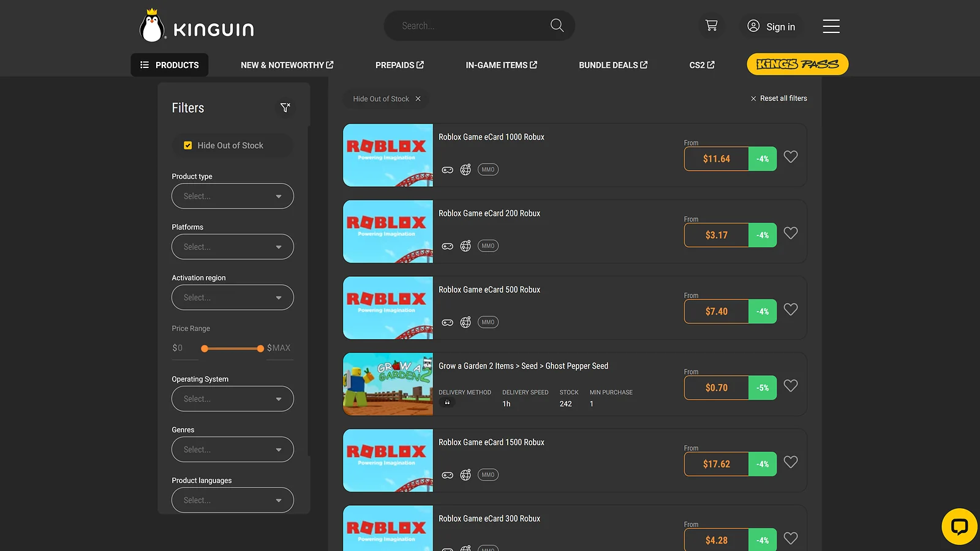Screen dimensions: 980x551
Task: Open the Operating System dropdown
Action: click(x=233, y=399)
